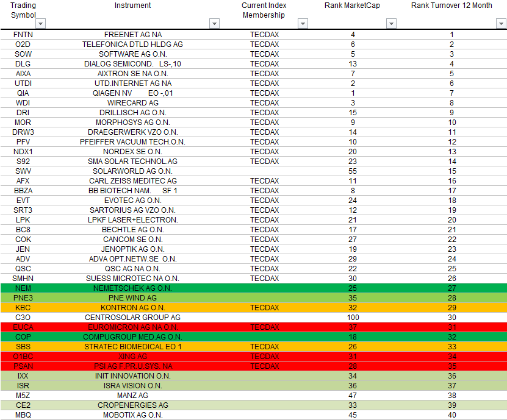The height and width of the screenshot is (420, 507).
Task: Select the BBZA symbol cell
Action: tap(23, 191)
